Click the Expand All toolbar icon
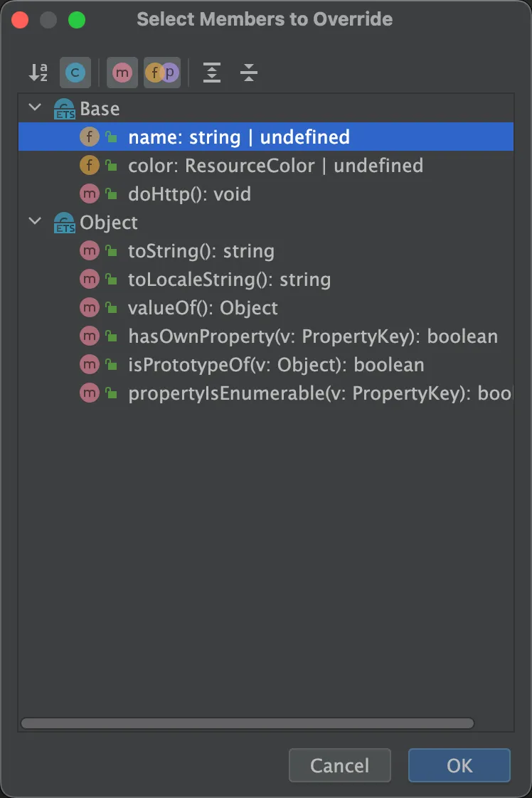 coord(212,73)
